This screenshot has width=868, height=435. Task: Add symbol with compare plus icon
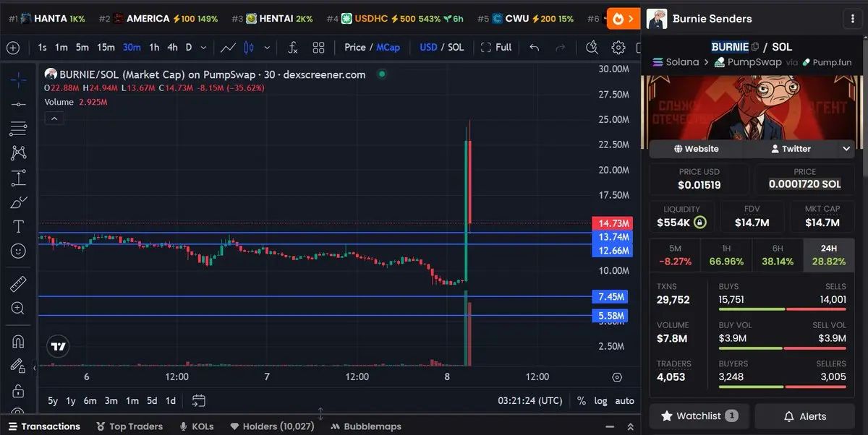(x=13, y=48)
